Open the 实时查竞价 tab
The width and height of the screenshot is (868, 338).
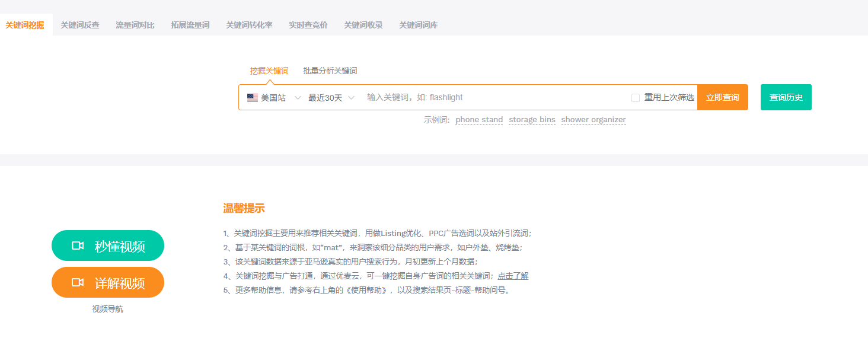tap(308, 25)
